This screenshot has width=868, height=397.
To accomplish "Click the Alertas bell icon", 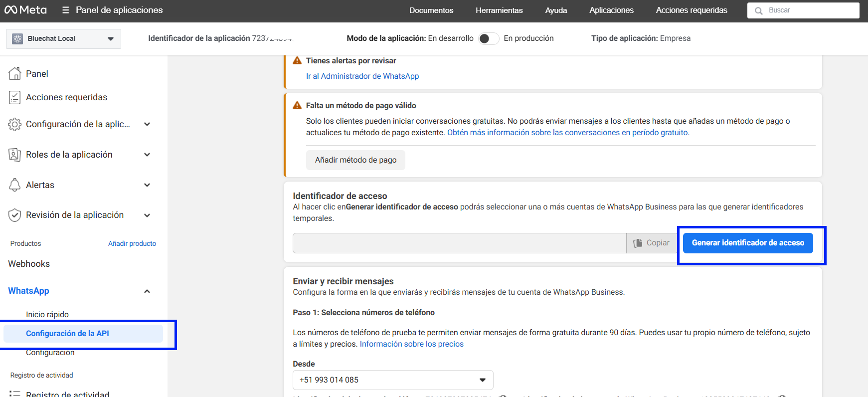I will pyautogui.click(x=15, y=185).
